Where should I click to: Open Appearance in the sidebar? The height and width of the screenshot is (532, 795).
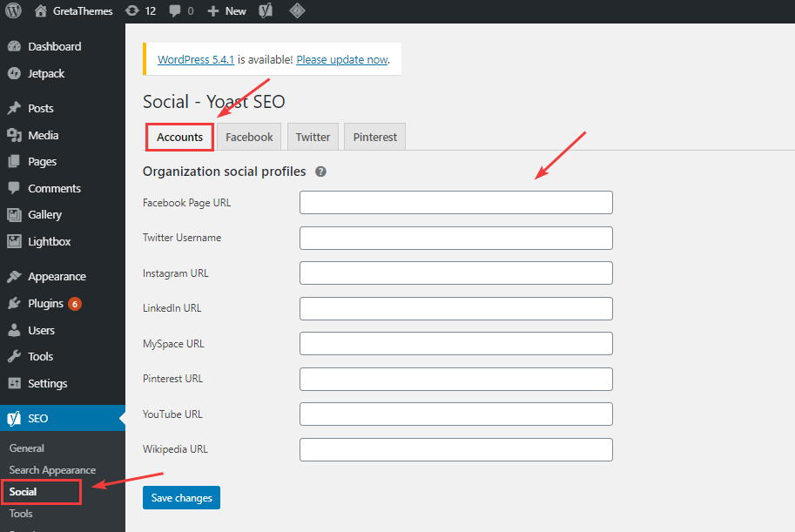57,276
